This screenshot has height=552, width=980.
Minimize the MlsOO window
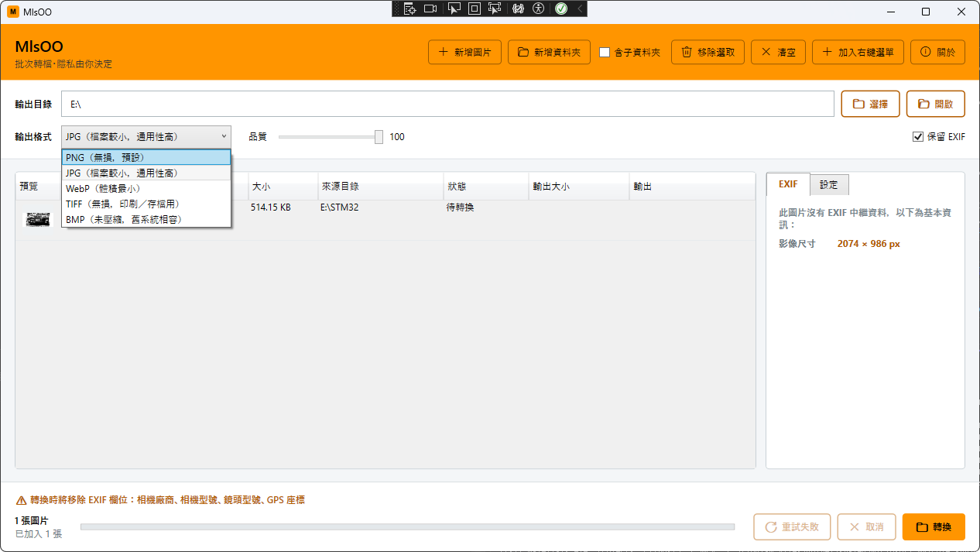coord(889,12)
